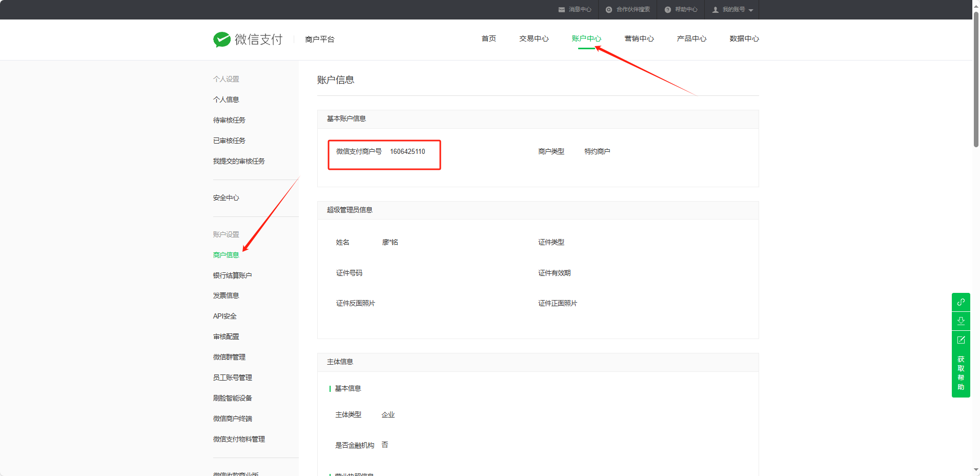Click the 我的账号 user avatar icon
Viewport: 980px width, 476px height.
click(716, 10)
